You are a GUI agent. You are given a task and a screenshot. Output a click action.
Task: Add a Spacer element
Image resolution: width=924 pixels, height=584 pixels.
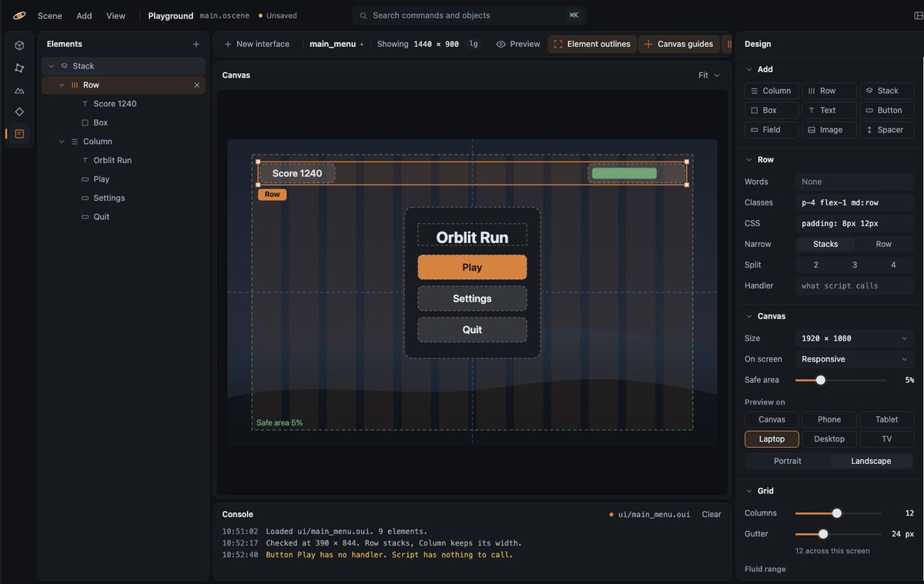click(886, 130)
